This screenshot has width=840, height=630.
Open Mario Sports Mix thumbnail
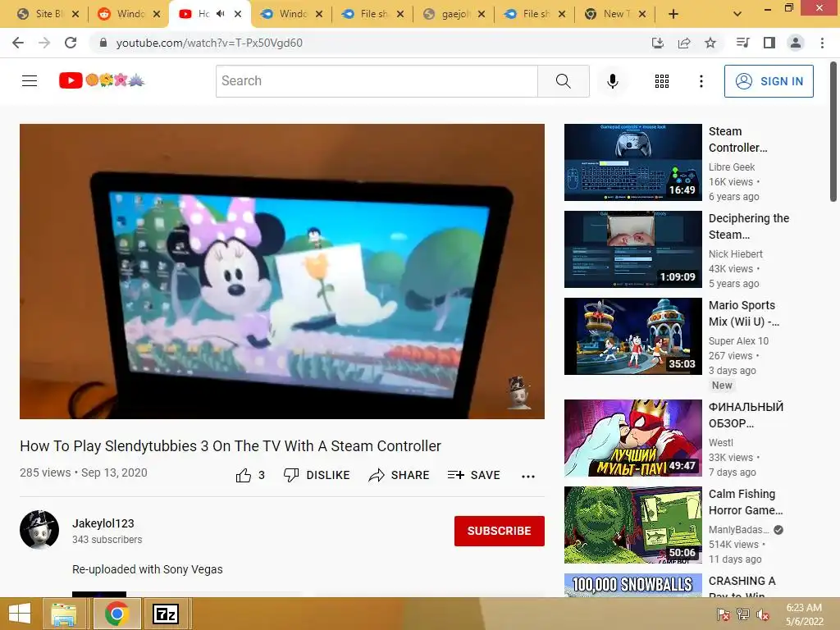point(632,336)
